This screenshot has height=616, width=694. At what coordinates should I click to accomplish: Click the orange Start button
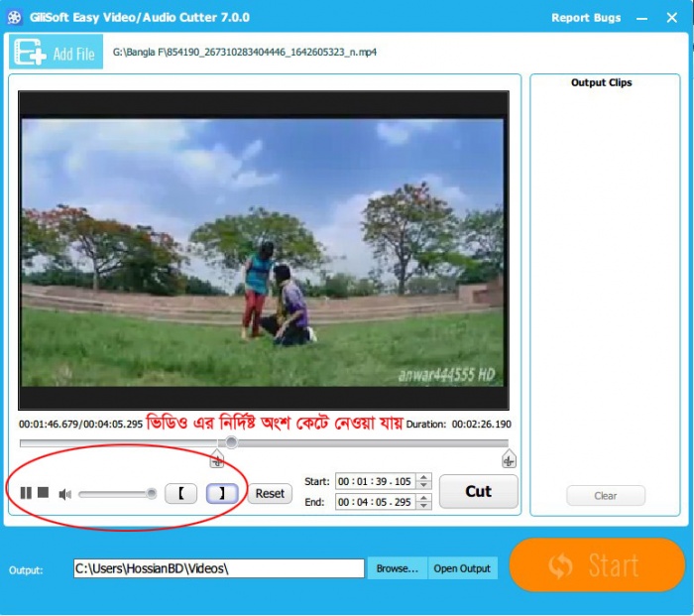(x=597, y=565)
